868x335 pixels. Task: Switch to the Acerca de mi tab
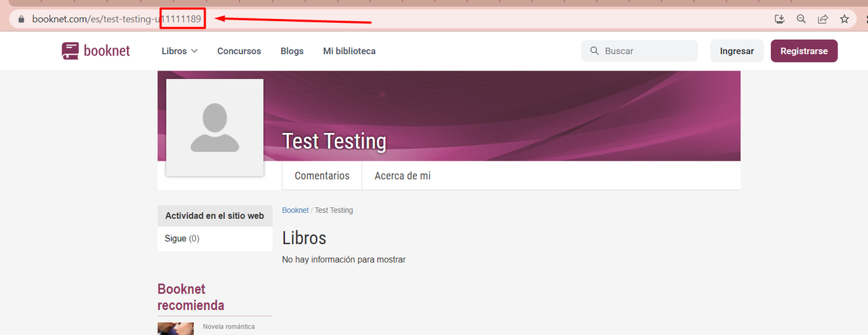[x=403, y=176]
